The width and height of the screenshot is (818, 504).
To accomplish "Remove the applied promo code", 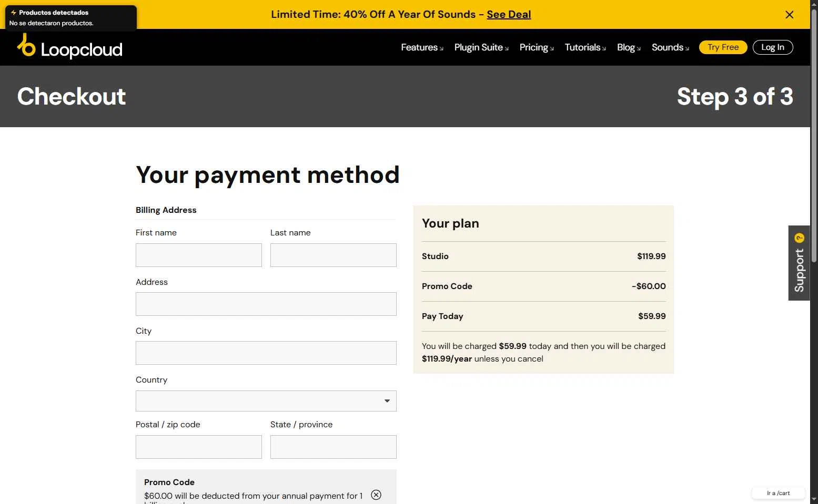I will click(376, 495).
